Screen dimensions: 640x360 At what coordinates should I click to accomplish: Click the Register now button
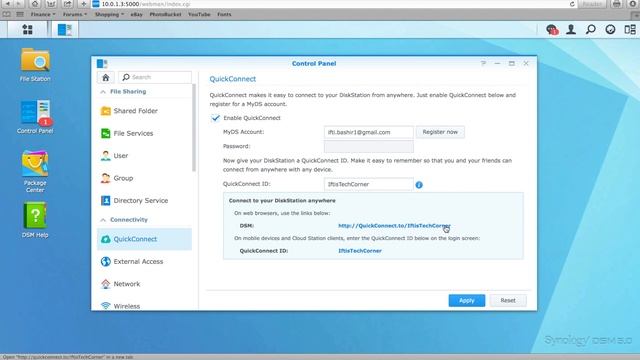440,132
